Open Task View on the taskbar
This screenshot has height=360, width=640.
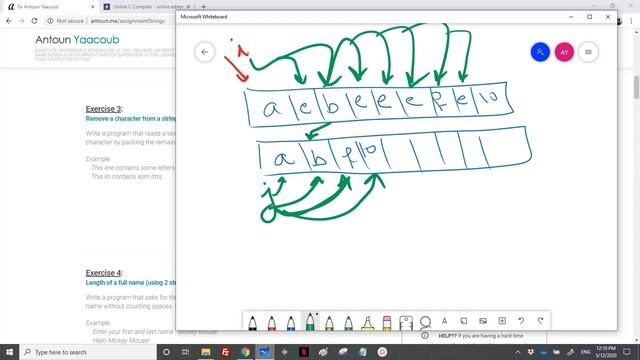pos(185,352)
